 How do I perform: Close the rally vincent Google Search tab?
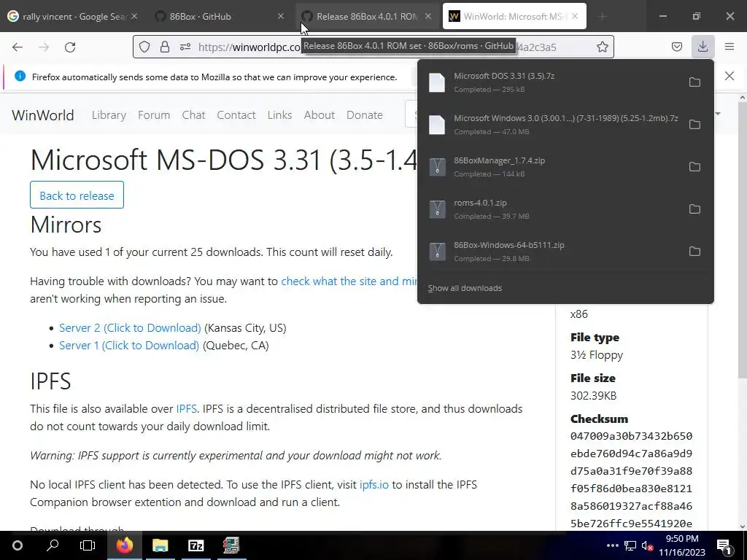(x=134, y=16)
